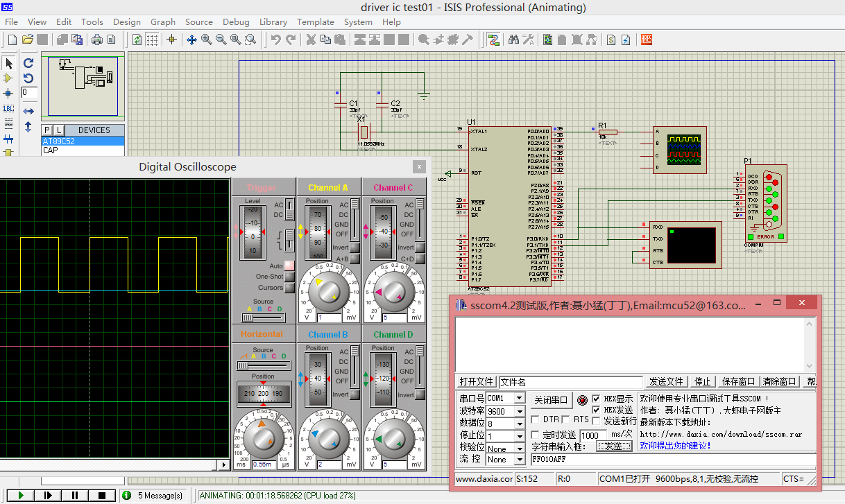Select the pan/center view icon
845x504 pixels.
click(x=192, y=40)
